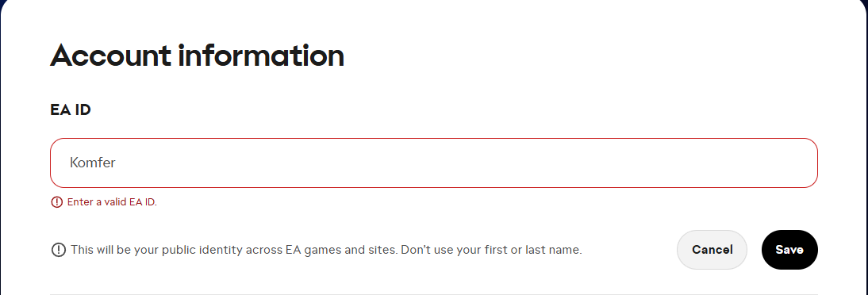
Task: Click the circled exclamation before 'This will be'
Action: tap(58, 250)
